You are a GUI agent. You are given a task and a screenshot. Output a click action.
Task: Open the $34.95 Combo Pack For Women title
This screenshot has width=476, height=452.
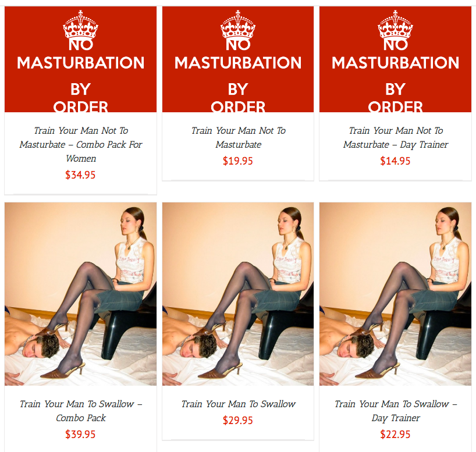coord(81,144)
